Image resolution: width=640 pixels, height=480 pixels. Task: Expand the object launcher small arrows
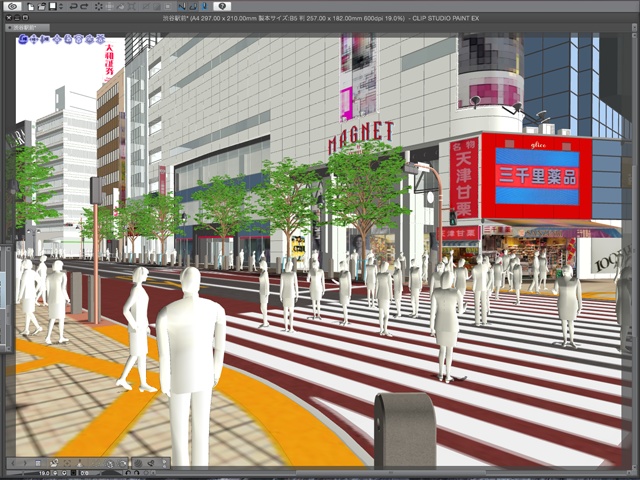[164, 464]
